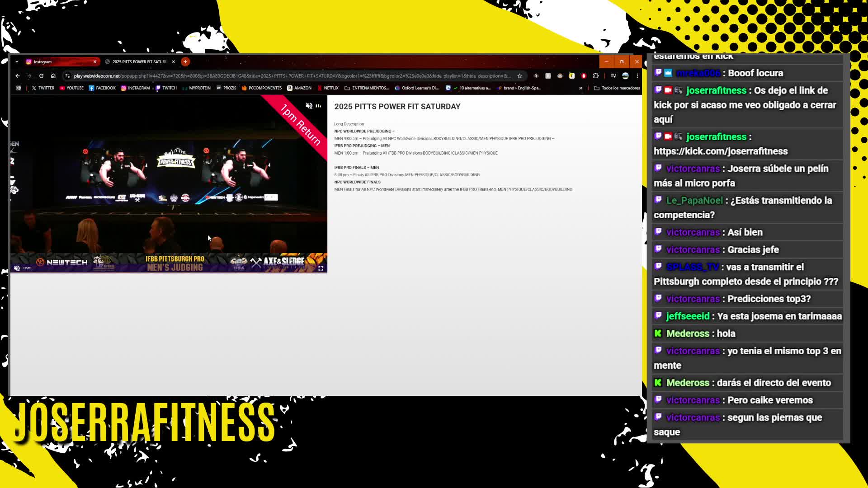Image resolution: width=868 pixels, height=488 pixels.
Task: Select the 2025 PITTS POWER FIT SATURDAY tab
Action: click(x=139, y=62)
